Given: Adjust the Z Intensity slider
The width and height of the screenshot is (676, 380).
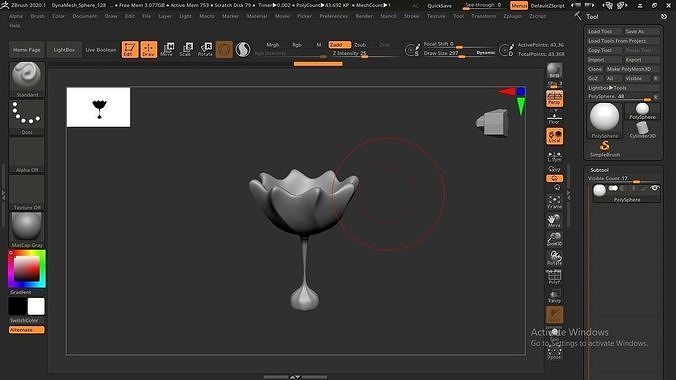Looking at the screenshot, I should pyautogui.click(x=365, y=54).
